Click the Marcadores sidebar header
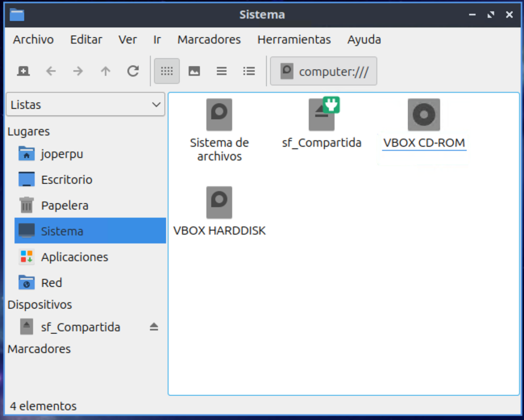The image size is (524, 420). [39, 349]
